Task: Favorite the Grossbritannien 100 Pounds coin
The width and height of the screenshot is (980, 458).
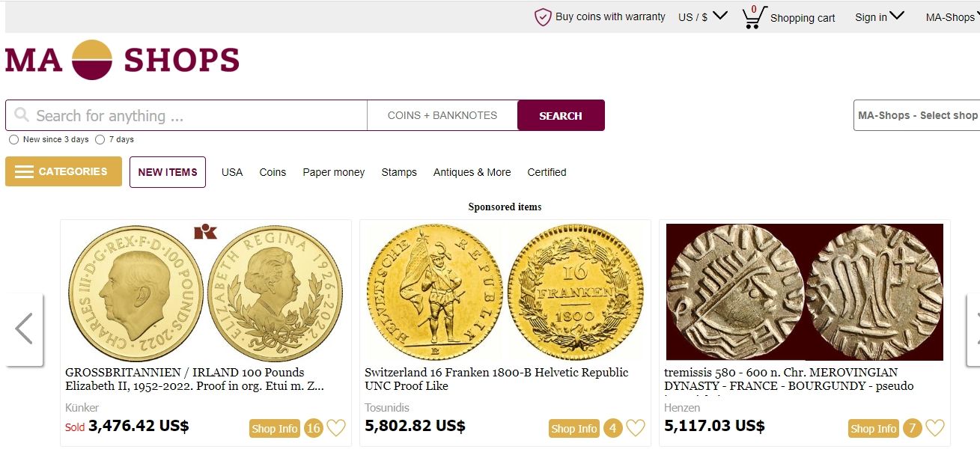Action: click(x=336, y=428)
